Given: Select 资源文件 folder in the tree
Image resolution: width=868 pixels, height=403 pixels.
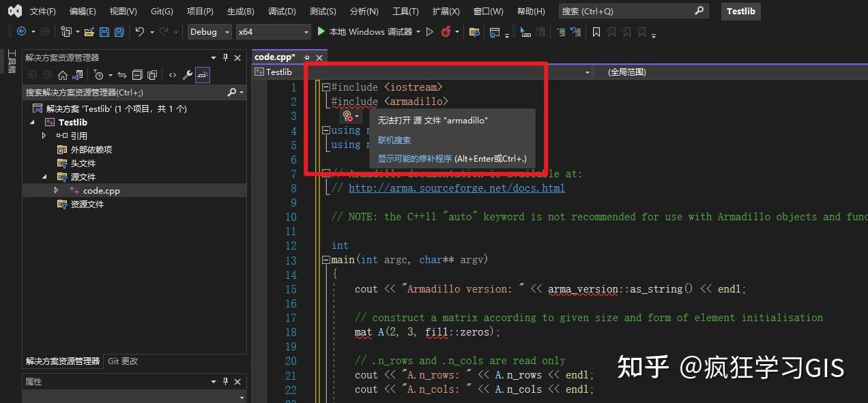Looking at the screenshot, I should click(87, 204).
